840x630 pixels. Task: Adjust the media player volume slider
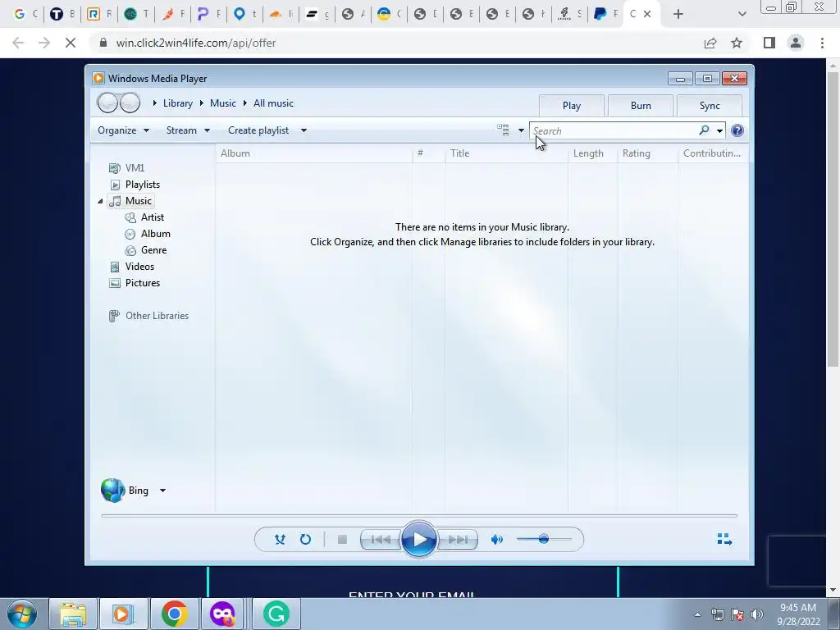544,539
